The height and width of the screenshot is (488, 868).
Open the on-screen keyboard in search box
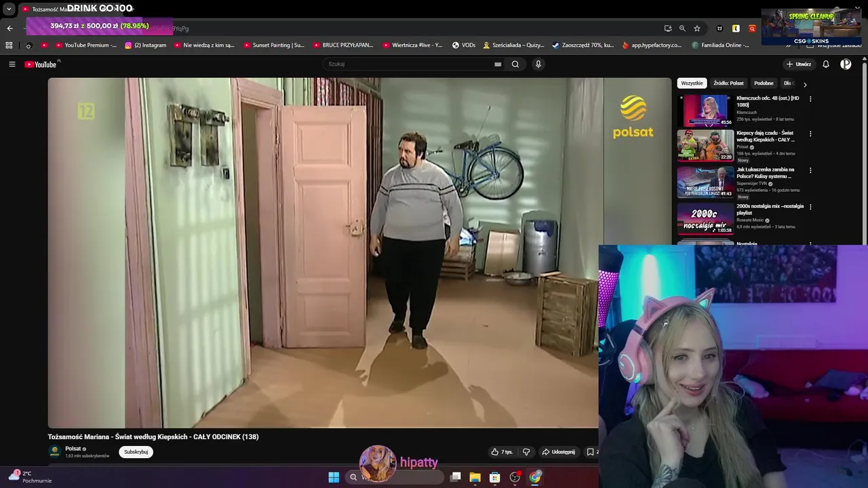498,64
